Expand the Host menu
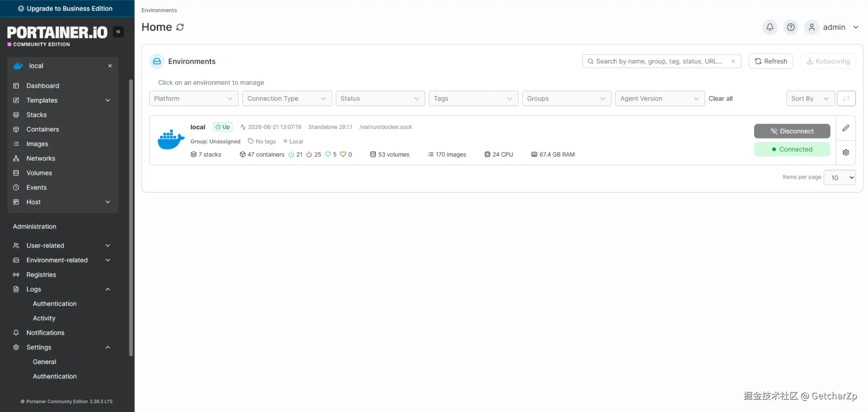 63,202
